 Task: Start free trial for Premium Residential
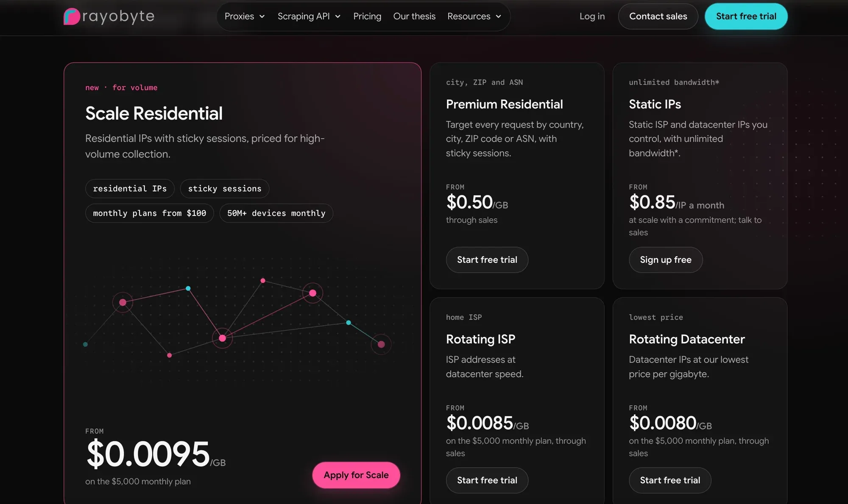(x=487, y=260)
